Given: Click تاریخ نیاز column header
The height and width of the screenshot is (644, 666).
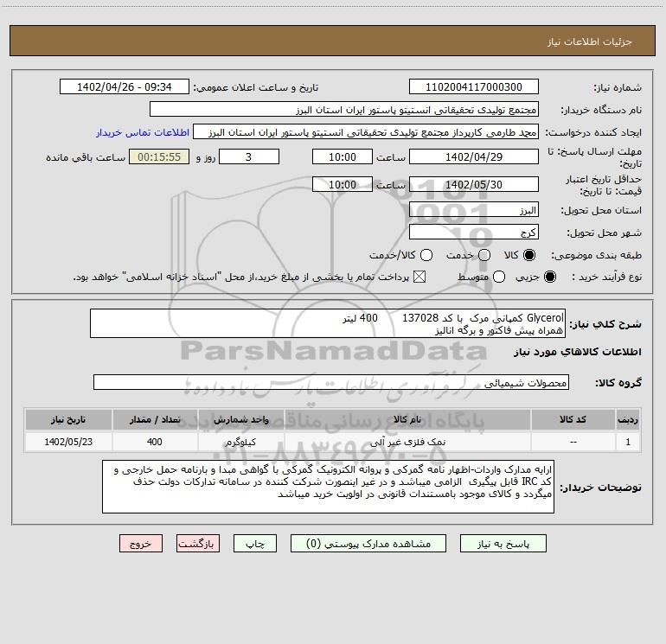Looking at the screenshot, I should [68, 419].
